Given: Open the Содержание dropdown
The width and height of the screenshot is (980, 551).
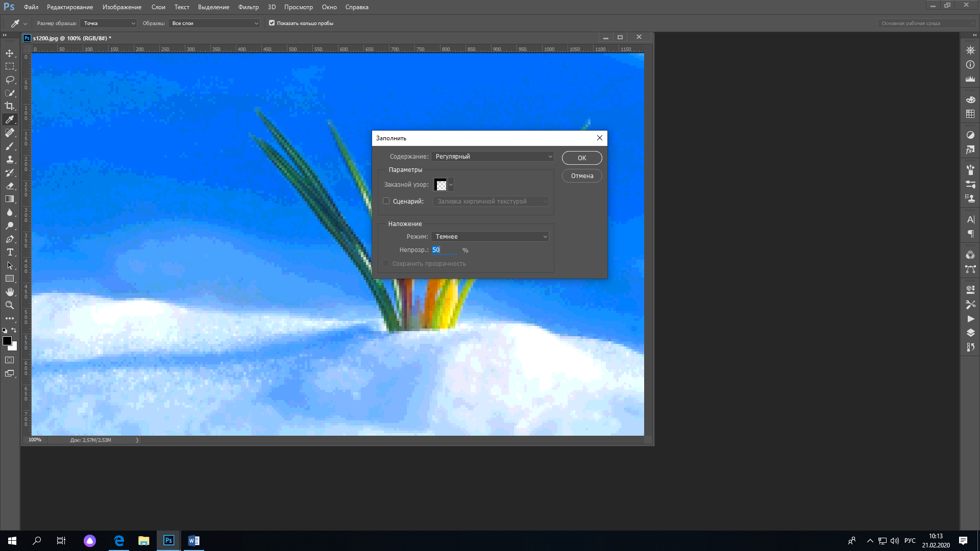Looking at the screenshot, I should [x=493, y=157].
